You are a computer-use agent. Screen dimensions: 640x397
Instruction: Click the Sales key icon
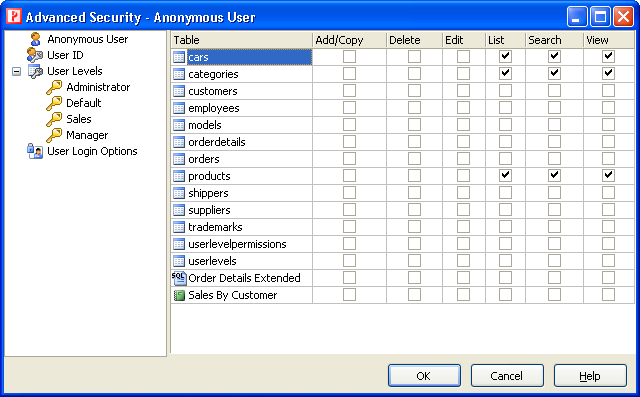point(54,119)
